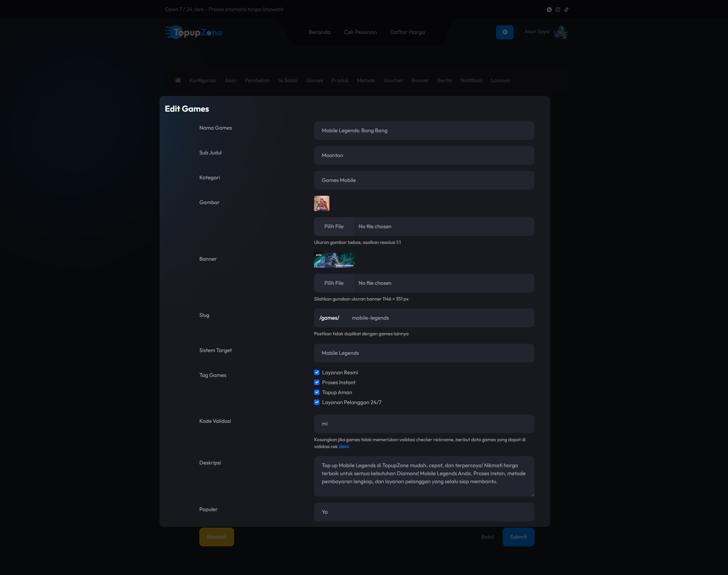This screenshot has width=728, height=575.
Task: Uncheck Layanan Pelanggan 24/7 tag
Action: coord(317,402)
